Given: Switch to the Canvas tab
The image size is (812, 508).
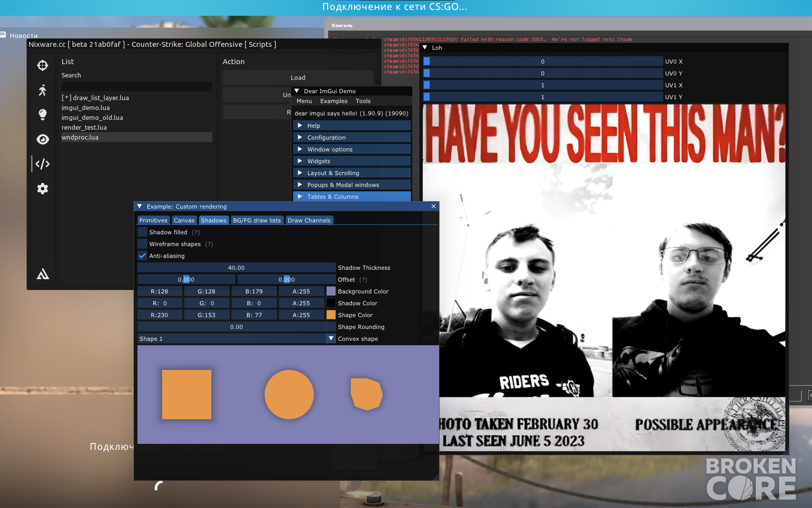Looking at the screenshot, I should click(184, 220).
